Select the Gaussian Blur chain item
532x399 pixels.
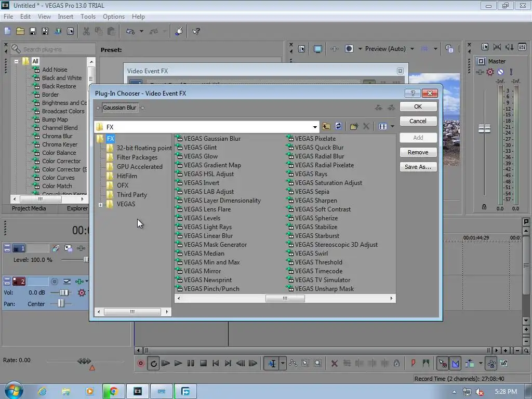[x=119, y=108]
